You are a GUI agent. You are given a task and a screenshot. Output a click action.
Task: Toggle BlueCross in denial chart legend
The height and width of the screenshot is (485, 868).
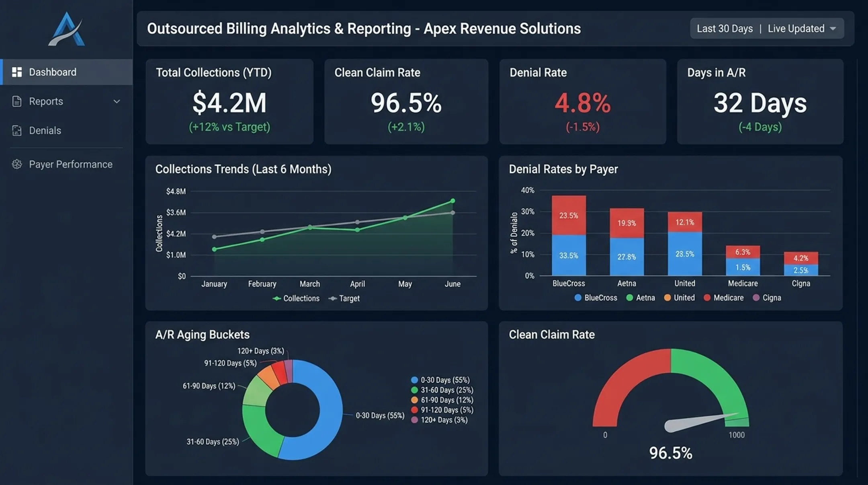point(596,298)
